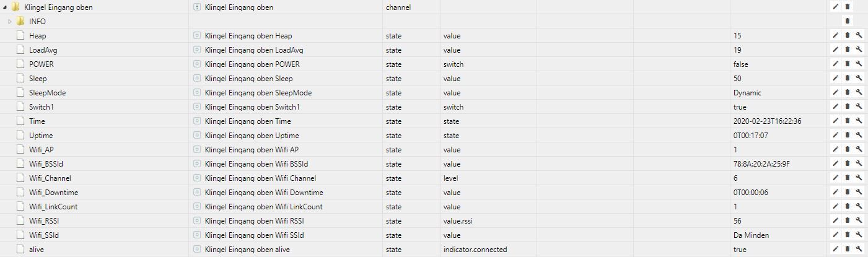Click trash icon on the alive row
Image resolution: width=868 pixels, height=257 pixels.
(848, 249)
